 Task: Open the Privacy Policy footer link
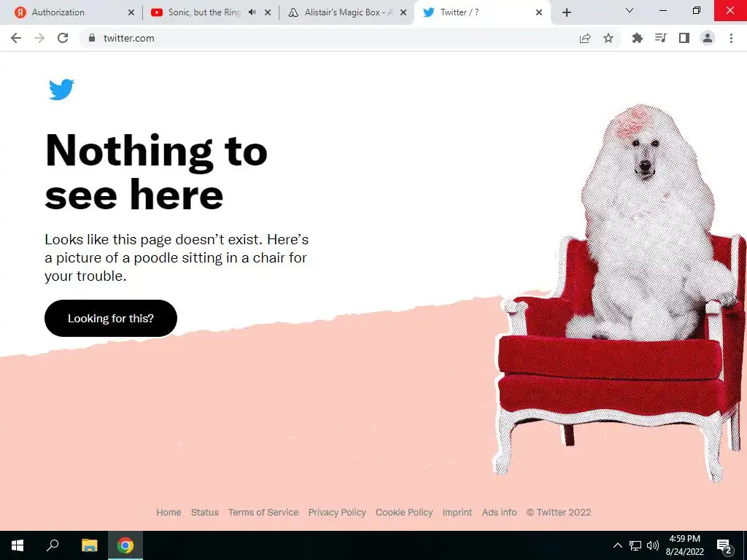tap(337, 513)
